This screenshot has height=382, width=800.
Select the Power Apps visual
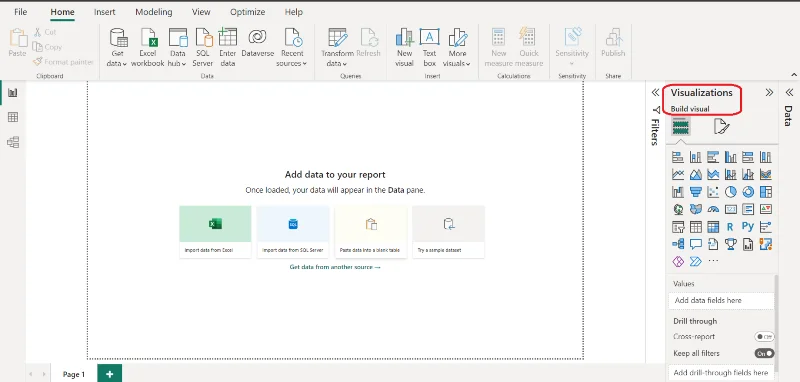pos(678,262)
